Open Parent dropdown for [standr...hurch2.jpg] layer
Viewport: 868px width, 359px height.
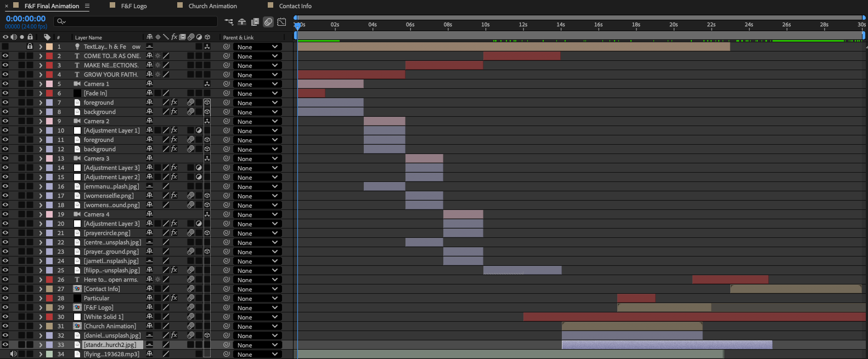pyautogui.click(x=257, y=345)
